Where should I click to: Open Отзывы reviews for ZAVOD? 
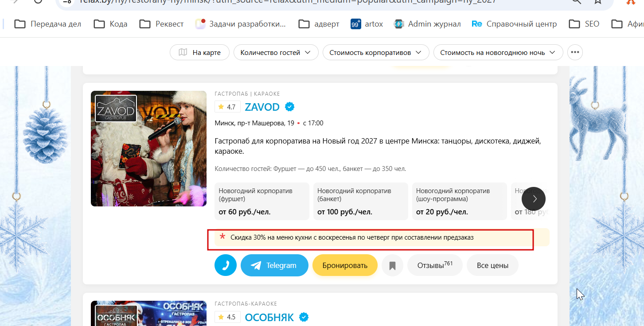coord(435,265)
